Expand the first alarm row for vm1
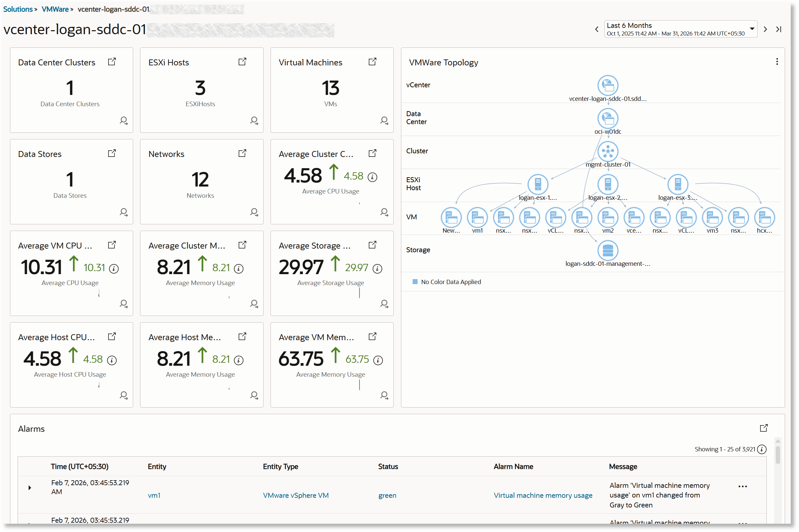This screenshot has width=799, height=532. pyautogui.click(x=30, y=487)
